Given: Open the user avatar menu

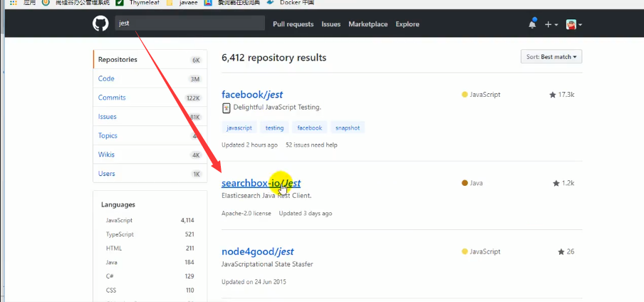Looking at the screenshot, I should (x=573, y=25).
